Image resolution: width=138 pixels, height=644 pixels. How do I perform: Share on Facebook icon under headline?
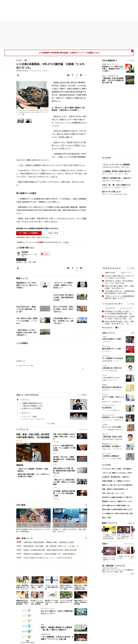(73, 75)
